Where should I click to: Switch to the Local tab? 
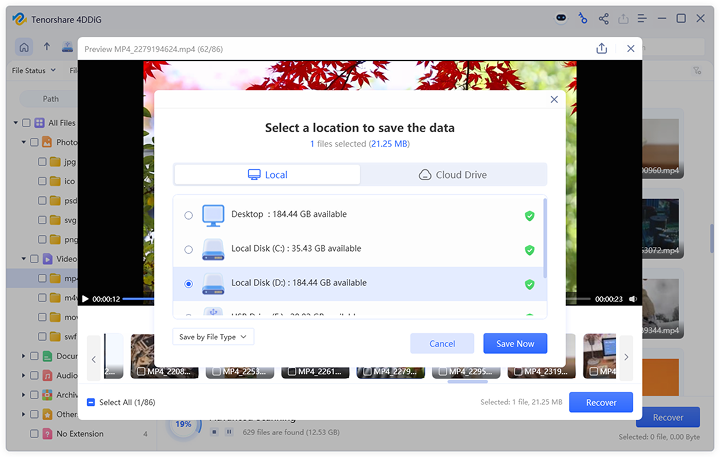[x=267, y=175]
